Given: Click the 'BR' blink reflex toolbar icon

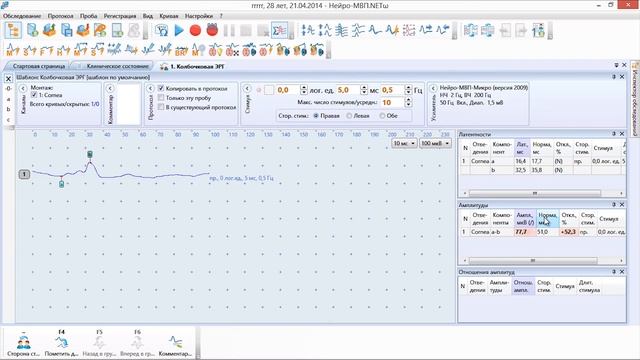Looking at the screenshot, I should point(181,50).
